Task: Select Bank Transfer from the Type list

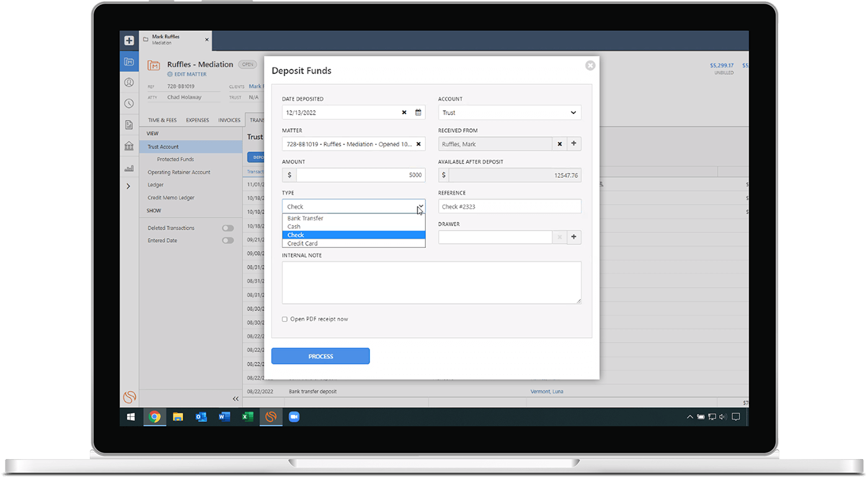Action: pyautogui.click(x=353, y=218)
